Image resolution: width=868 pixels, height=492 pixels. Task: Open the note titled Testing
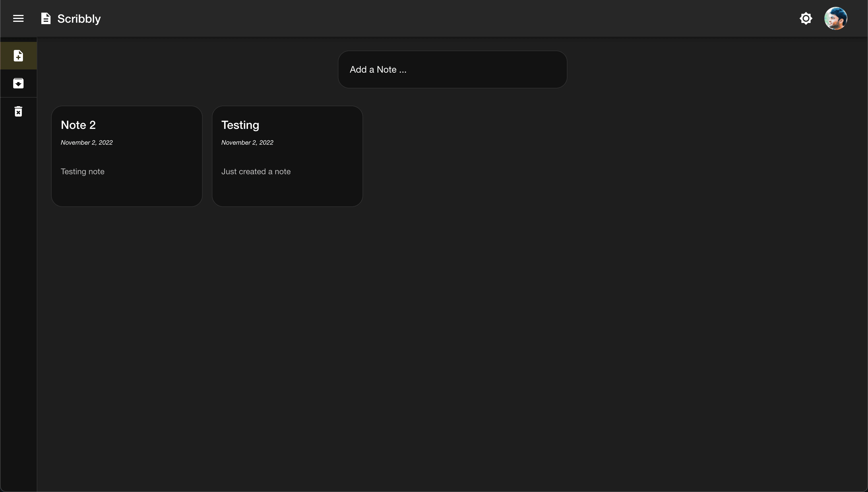coord(287,156)
